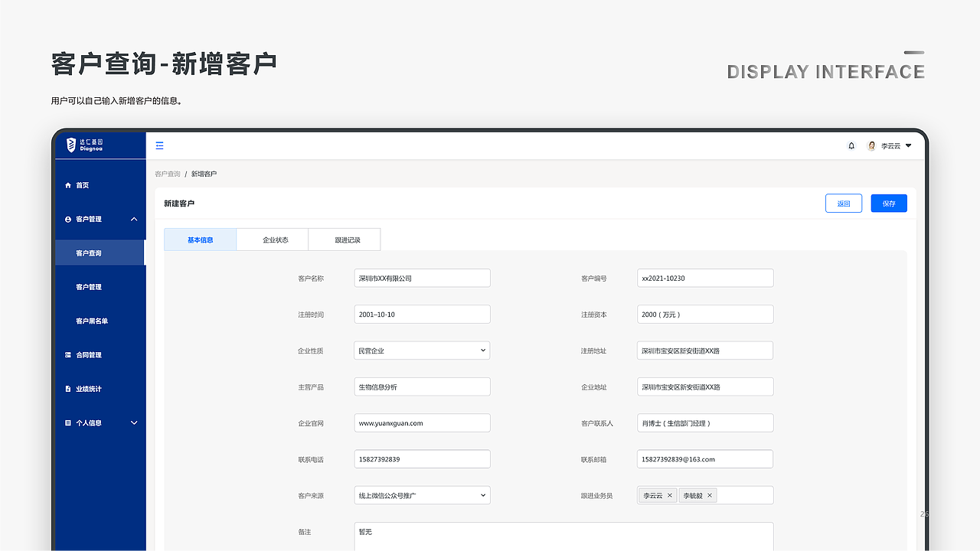Click the 个人信息 icon

point(68,422)
